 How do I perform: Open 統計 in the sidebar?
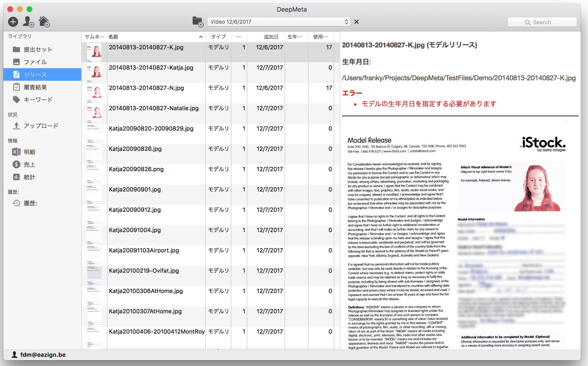click(x=42, y=177)
